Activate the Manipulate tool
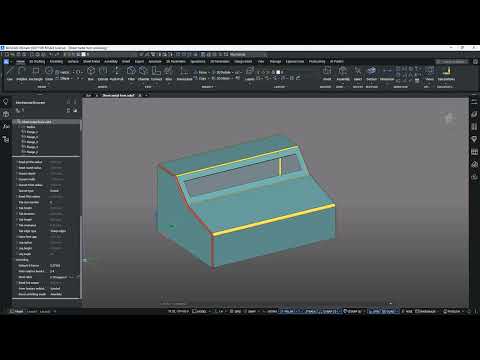The height and width of the screenshot is (360, 480). pyautogui.click(x=184, y=74)
